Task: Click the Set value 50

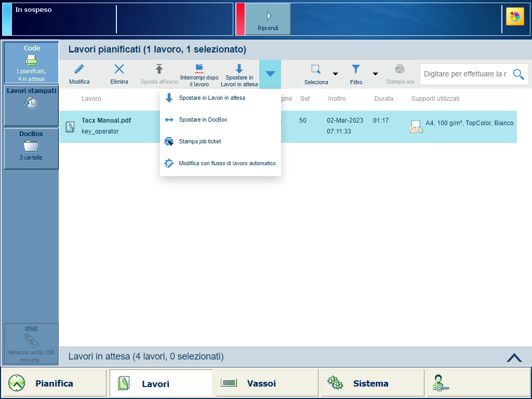Action: [303, 121]
